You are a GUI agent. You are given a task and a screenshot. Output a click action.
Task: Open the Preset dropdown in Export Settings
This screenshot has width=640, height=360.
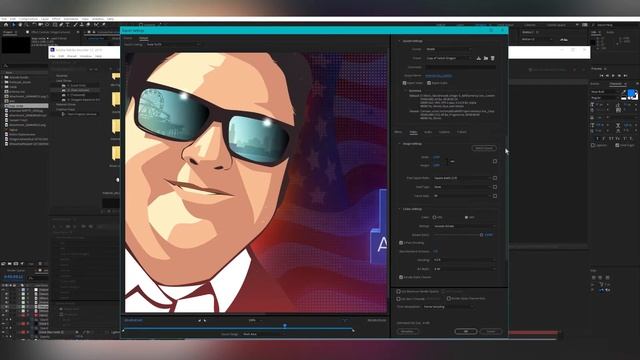448,58
